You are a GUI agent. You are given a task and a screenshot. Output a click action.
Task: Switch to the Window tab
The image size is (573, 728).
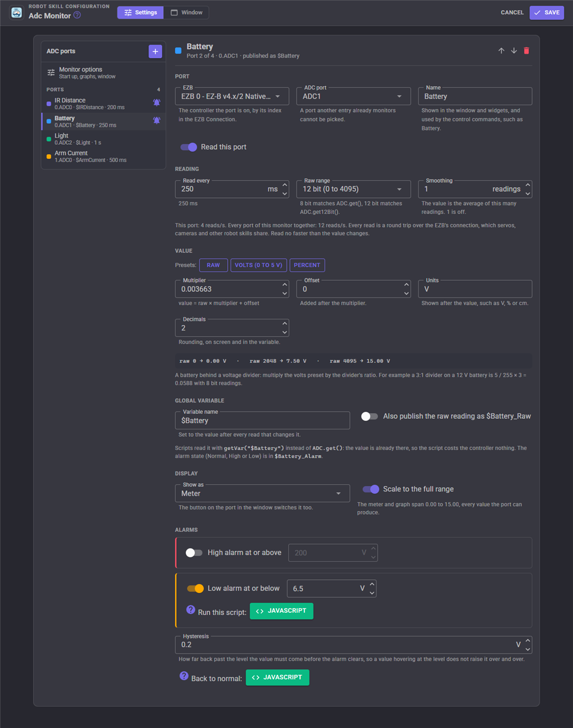click(x=186, y=12)
